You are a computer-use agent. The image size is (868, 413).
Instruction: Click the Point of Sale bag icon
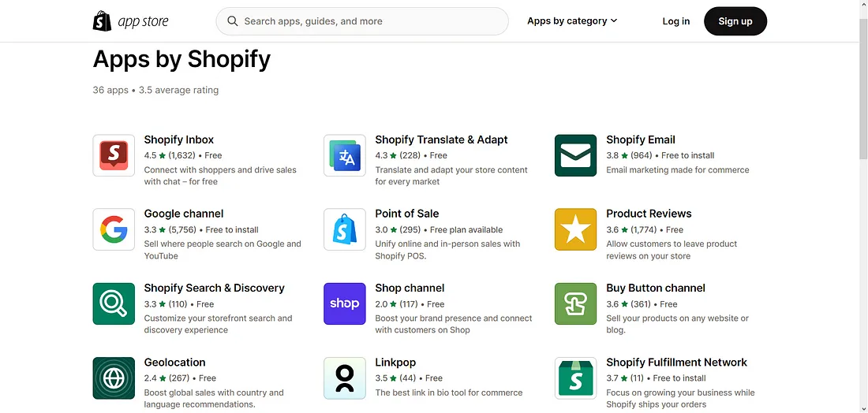(344, 229)
